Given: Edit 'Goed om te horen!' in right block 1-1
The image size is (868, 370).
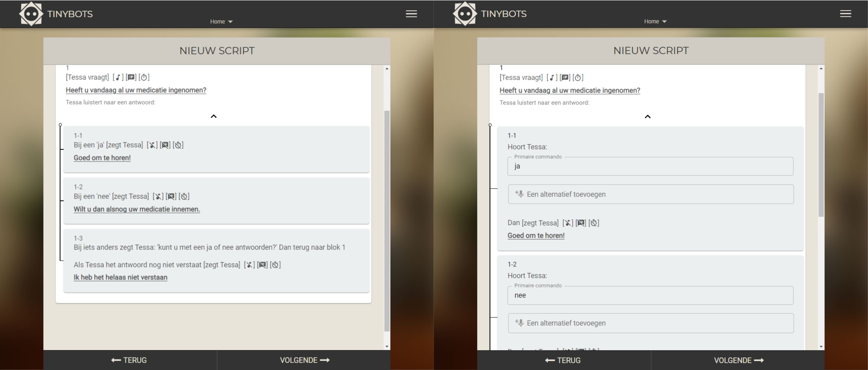Looking at the screenshot, I should 536,235.
